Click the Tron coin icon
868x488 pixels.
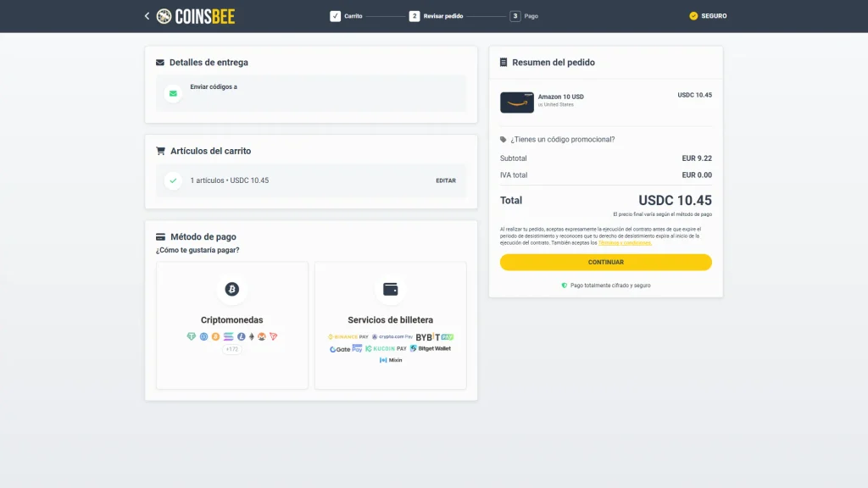point(274,336)
